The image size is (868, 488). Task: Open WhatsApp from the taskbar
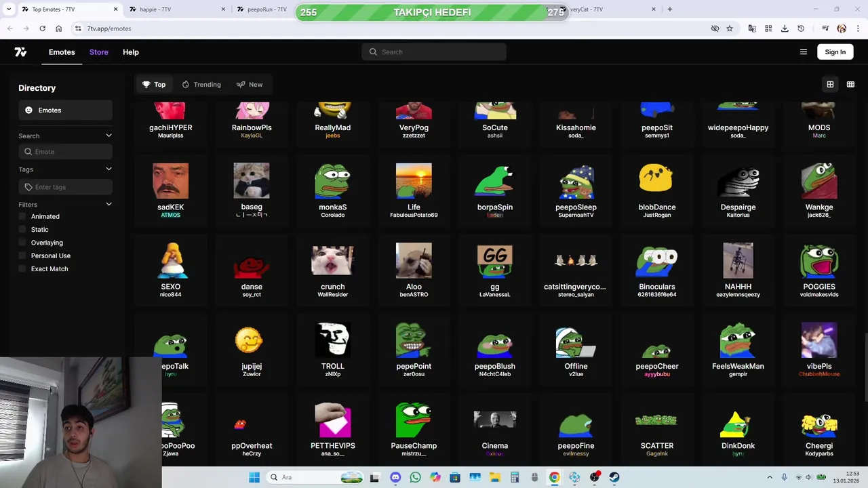tap(415, 477)
